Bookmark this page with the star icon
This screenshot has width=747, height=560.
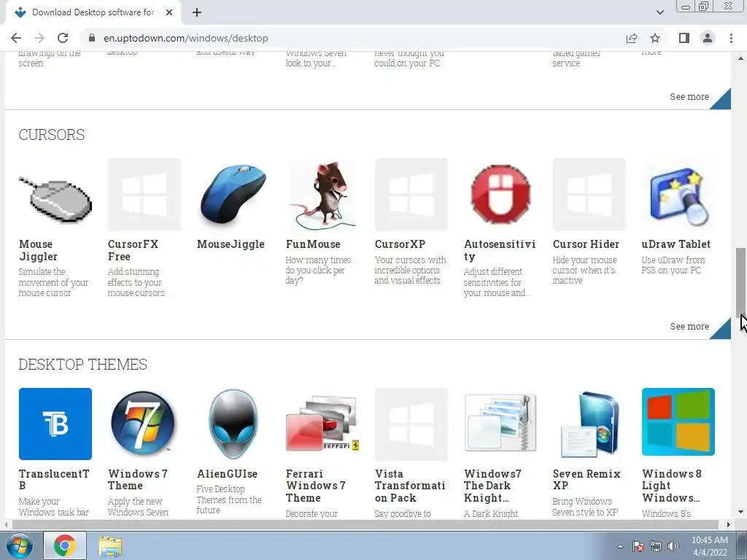coord(655,38)
